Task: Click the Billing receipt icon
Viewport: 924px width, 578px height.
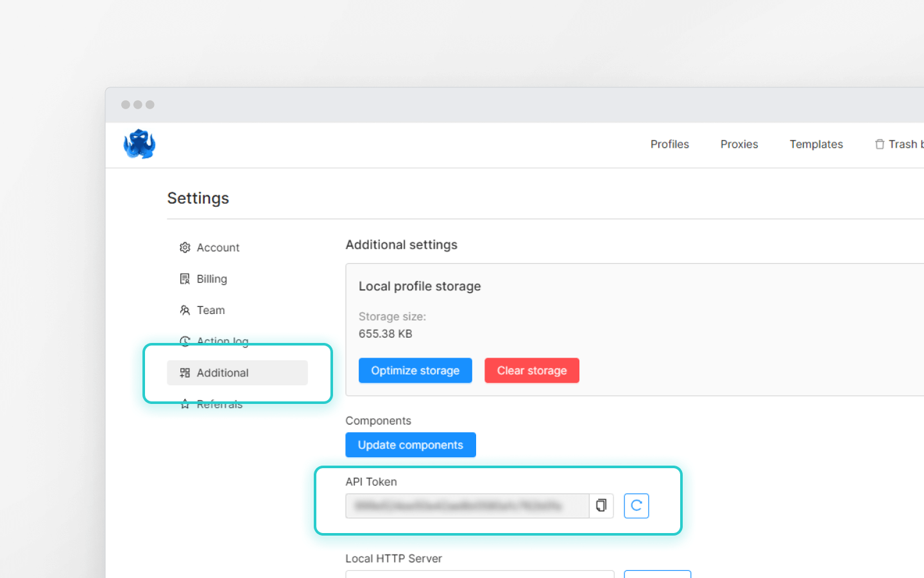Action: [185, 279]
